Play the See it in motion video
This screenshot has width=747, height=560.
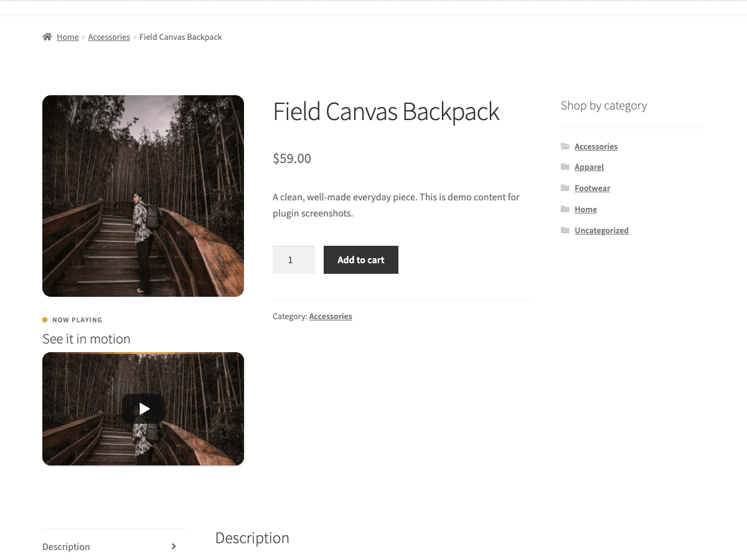pyautogui.click(x=143, y=409)
